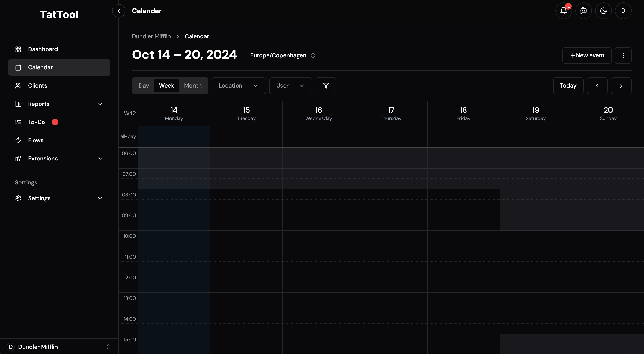Go to the previous week arrow

click(597, 86)
